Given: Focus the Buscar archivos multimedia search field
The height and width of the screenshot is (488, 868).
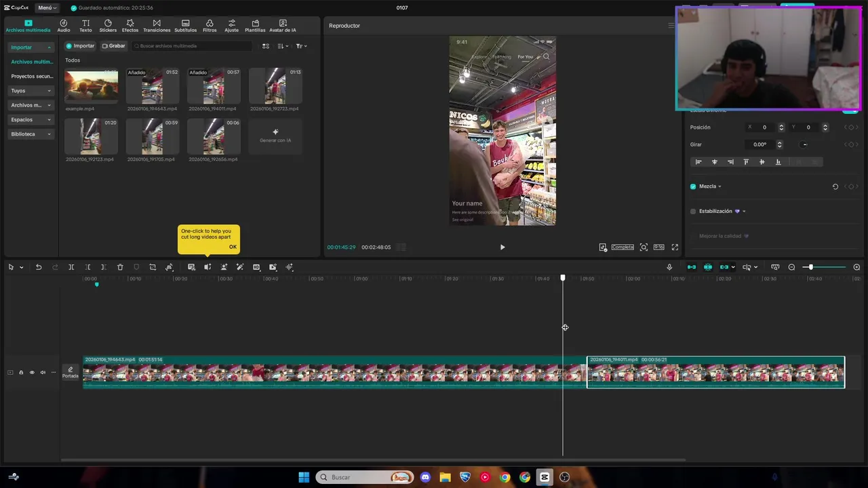Looking at the screenshot, I should [x=192, y=46].
